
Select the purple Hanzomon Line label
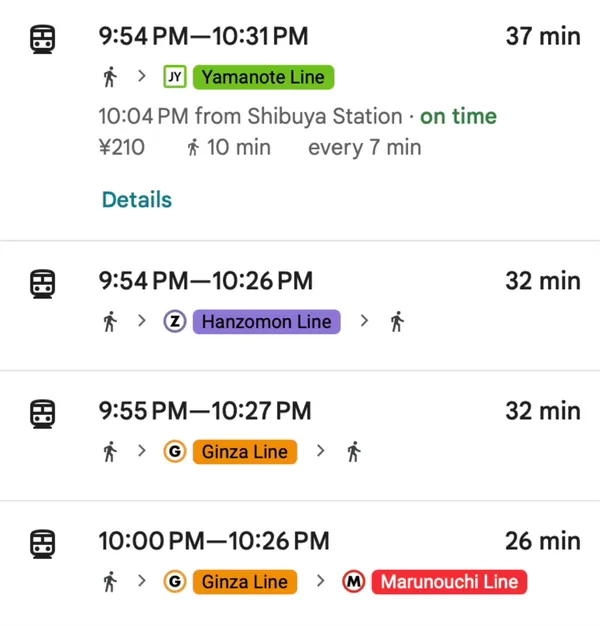(x=266, y=322)
